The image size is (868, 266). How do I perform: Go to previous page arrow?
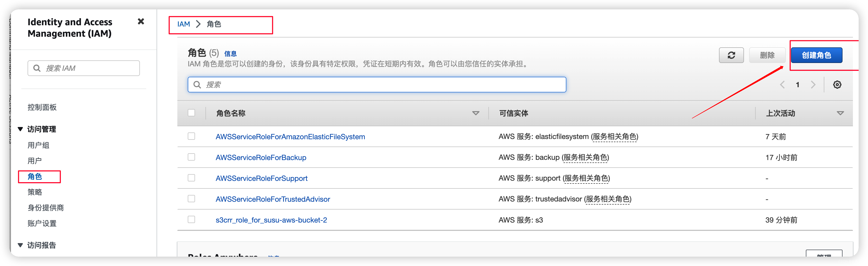tap(782, 85)
